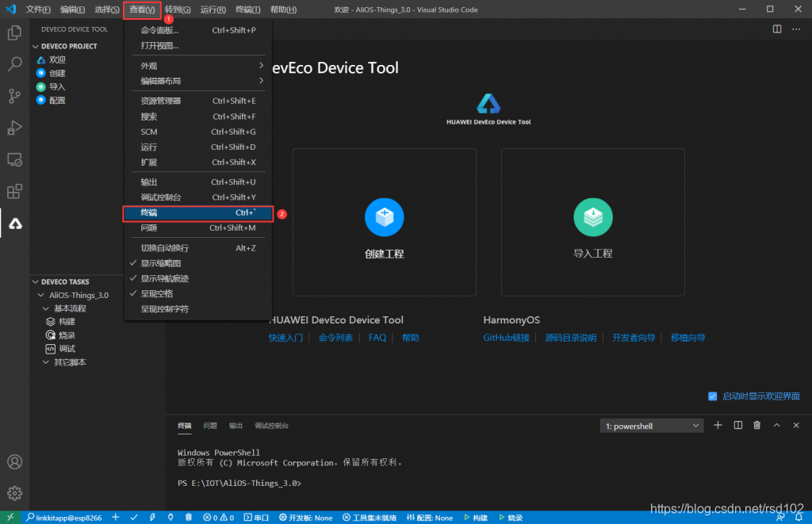The width and height of the screenshot is (812, 524).
Task: Open the 源码目录说明 link
Action: click(x=571, y=338)
